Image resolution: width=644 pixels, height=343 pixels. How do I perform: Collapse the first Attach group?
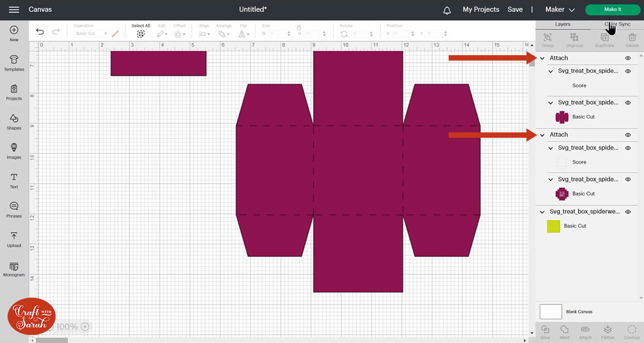pos(542,58)
